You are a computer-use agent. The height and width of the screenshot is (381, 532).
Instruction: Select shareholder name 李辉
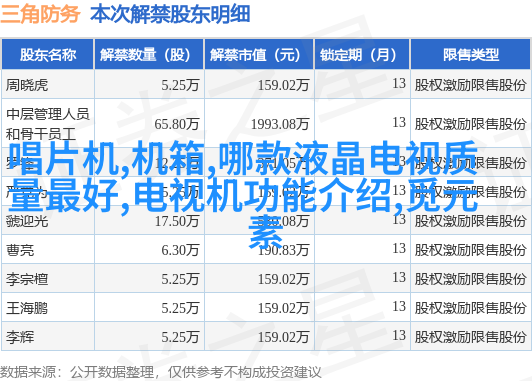click(20, 337)
